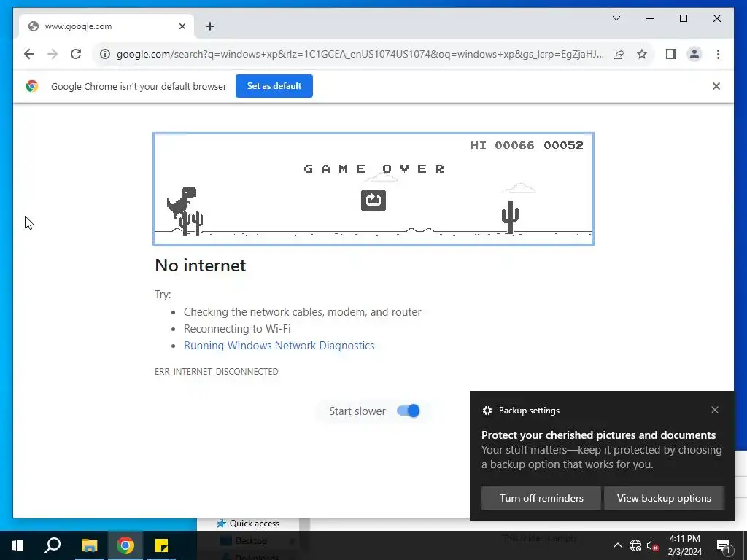The height and width of the screenshot is (560, 747).
Task: Select the www.google.com tab
Action: pyautogui.click(x=107, y=26)
